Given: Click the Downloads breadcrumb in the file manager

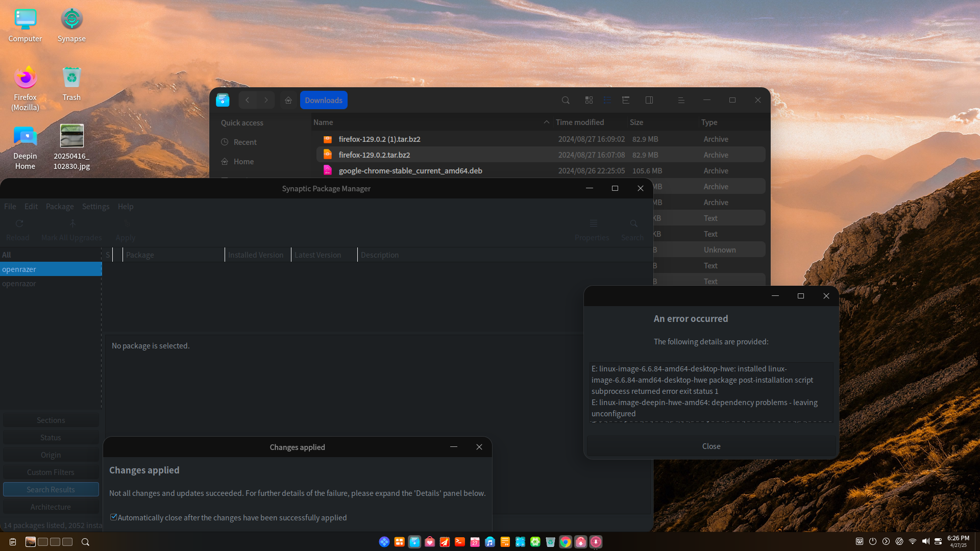Looking at the screenshot, I should click(324, 100).
